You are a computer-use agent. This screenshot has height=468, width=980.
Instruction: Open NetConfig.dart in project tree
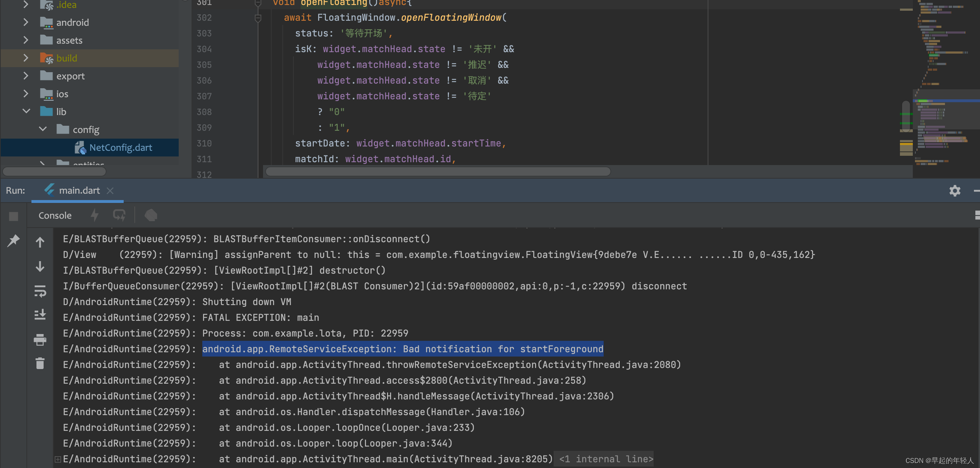coord(120,148)
